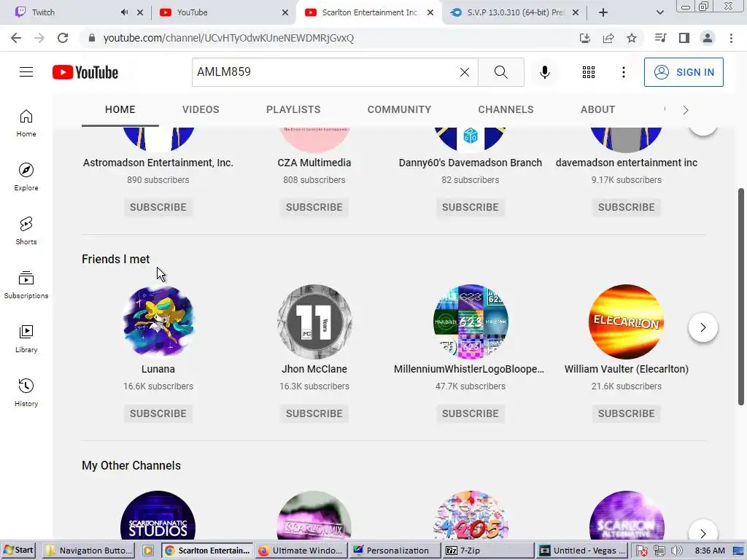
Task: Open Subscriptions in the sidebar
Action: pos(26,285)
